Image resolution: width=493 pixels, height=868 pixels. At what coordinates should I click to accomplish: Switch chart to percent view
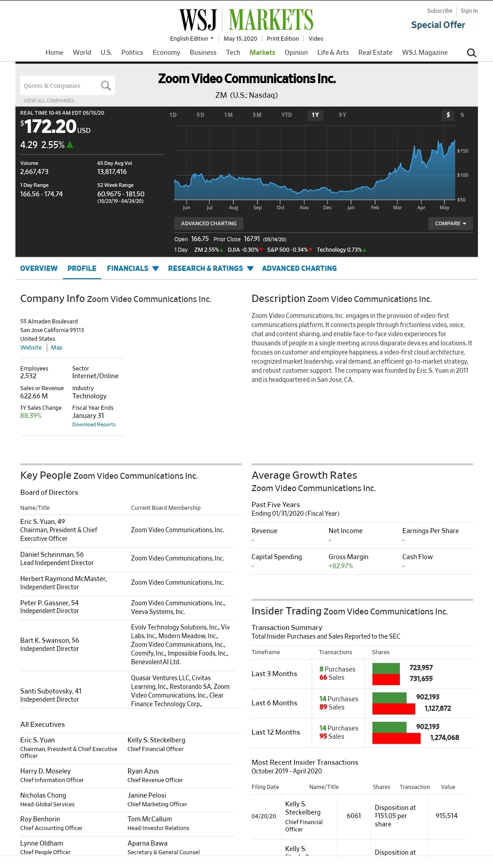462,115
